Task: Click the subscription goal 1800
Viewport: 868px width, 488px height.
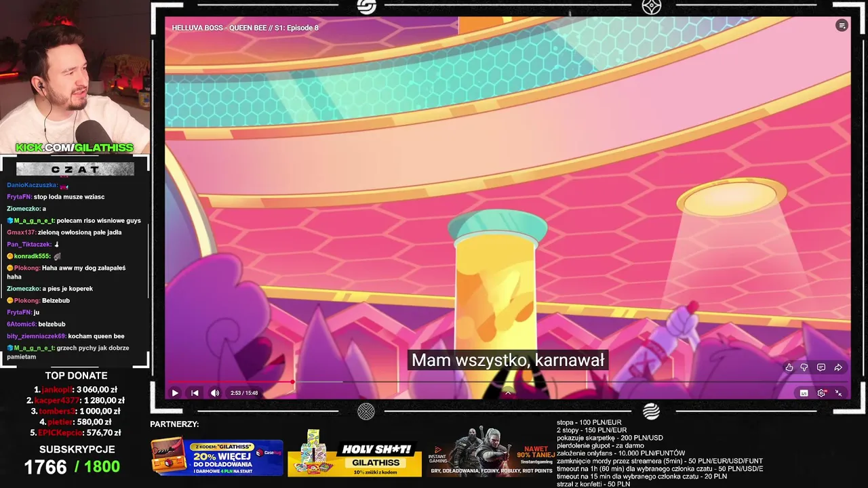Action: click(102, 467)
